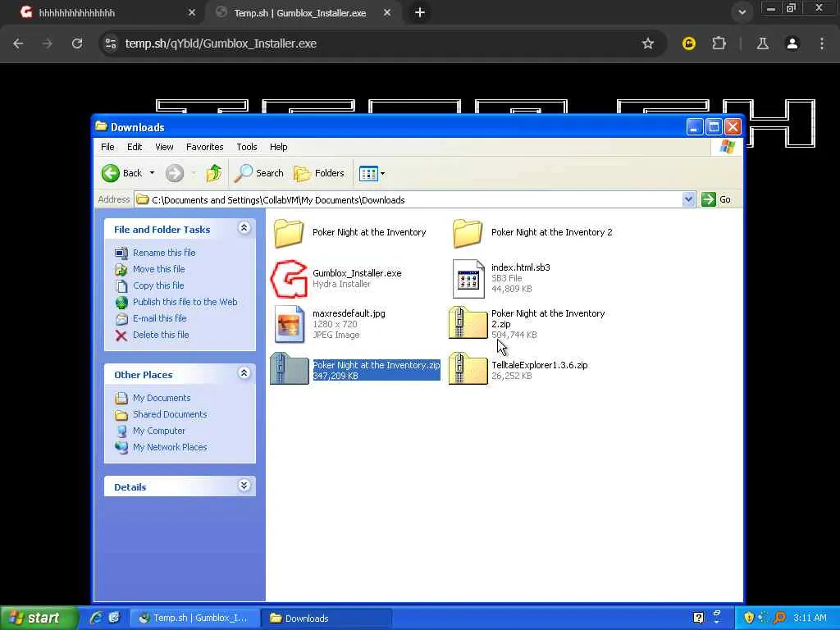This screenshot has height=630, width=840.
Task: Click security shield tray icon
Action: [749, 618]
